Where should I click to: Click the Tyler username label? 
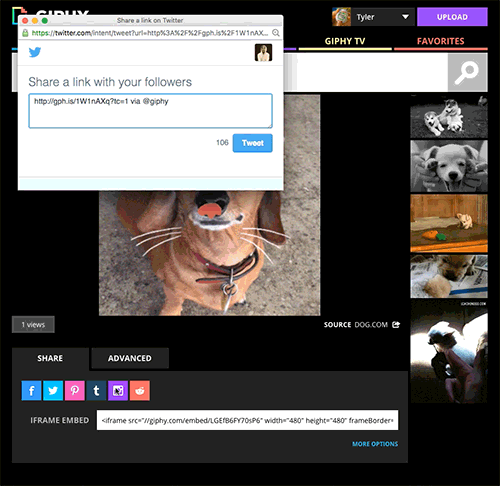(366, 17)
